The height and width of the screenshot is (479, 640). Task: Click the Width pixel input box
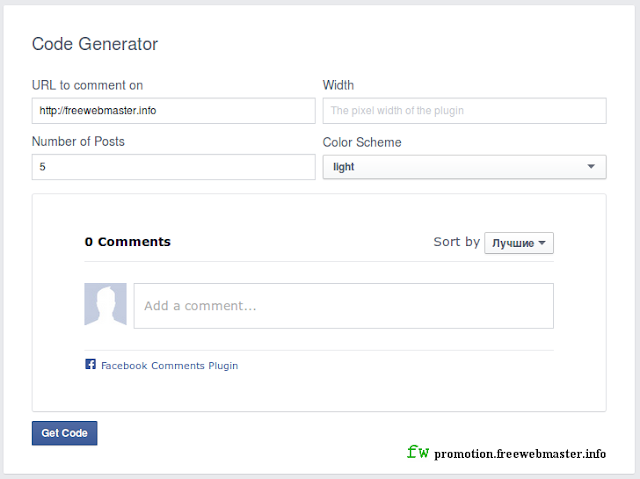pos(464,111)
